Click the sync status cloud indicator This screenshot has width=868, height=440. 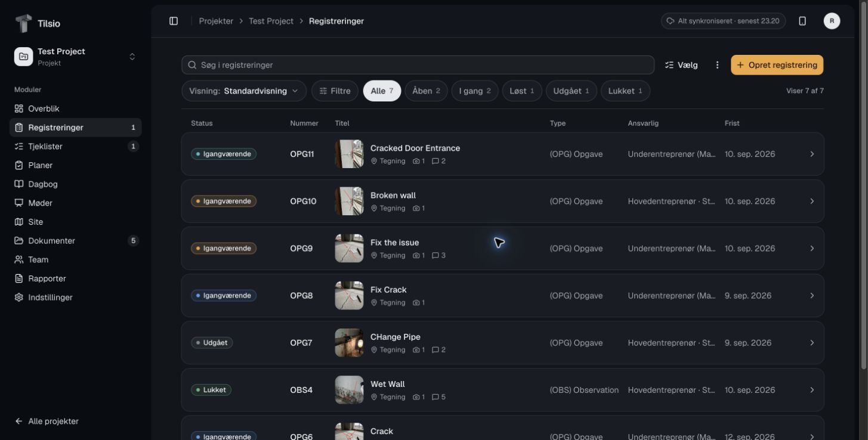tap(723, 21)
